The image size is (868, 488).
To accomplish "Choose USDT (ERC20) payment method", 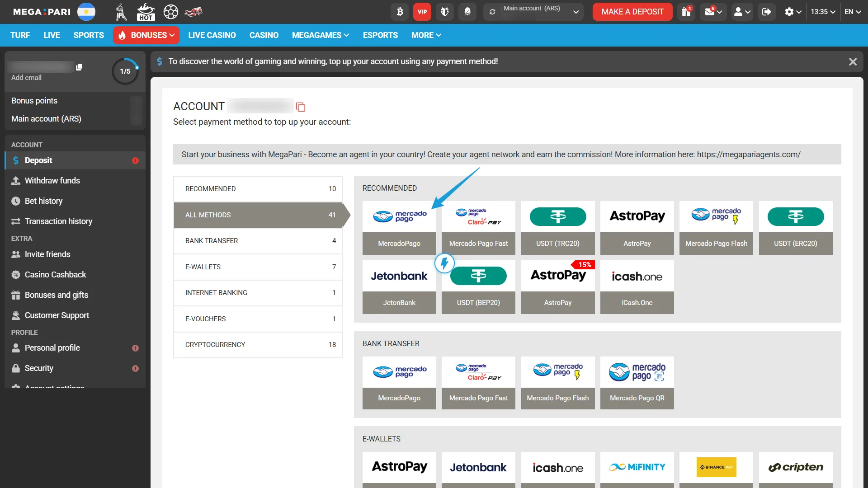I will pos(796,228).
